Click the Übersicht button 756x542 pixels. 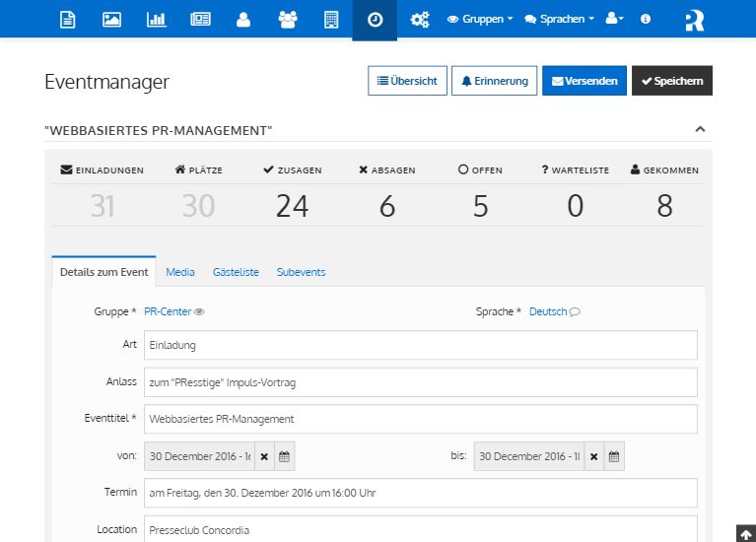pyautogui.click(x=407, y=81)
